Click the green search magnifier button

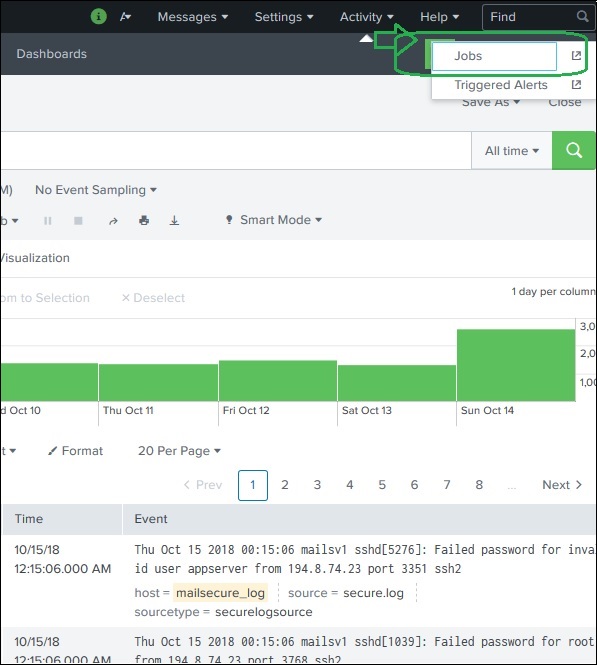574,150
